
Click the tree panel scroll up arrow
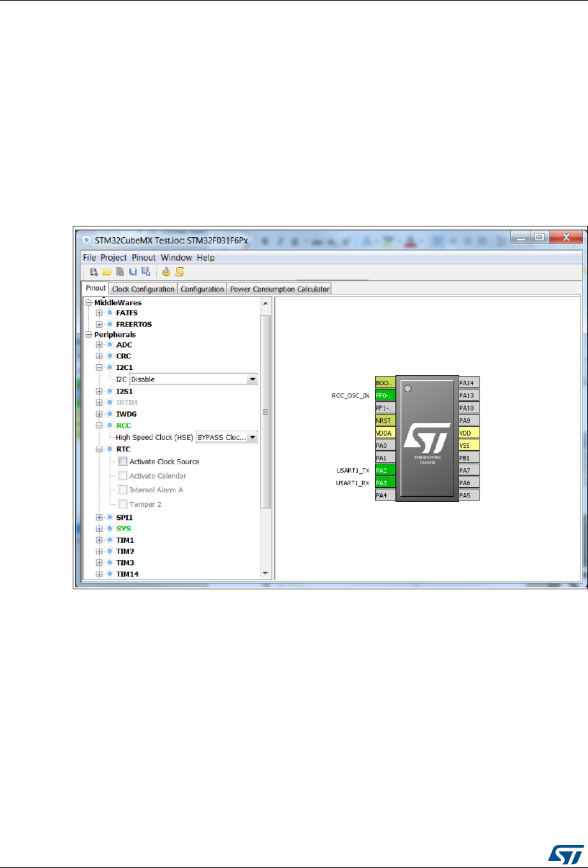(x=267, y=303)
